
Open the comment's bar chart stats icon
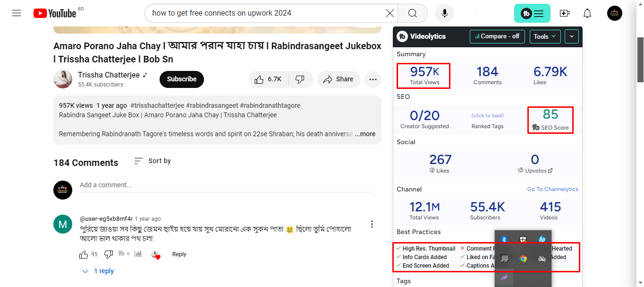pyautogui.click(x=138, y=254)
